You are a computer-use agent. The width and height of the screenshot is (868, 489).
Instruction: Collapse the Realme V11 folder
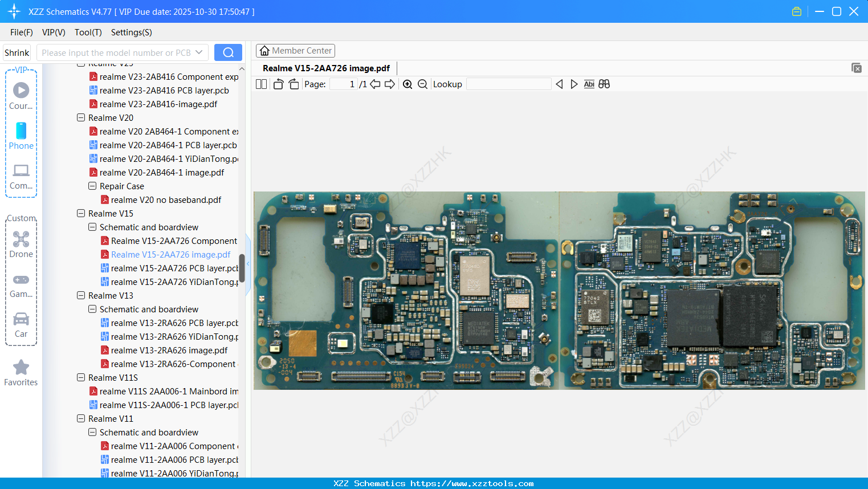tap(81, 418)
